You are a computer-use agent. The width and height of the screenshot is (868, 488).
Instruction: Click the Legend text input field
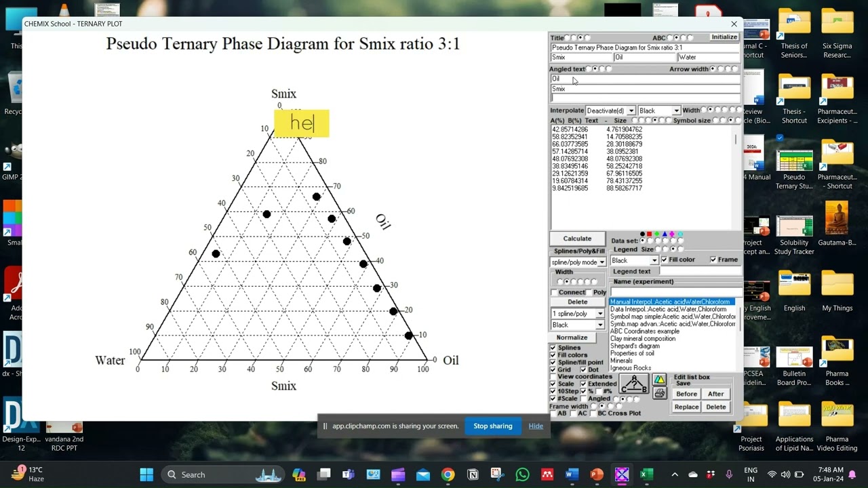(700, 271)
